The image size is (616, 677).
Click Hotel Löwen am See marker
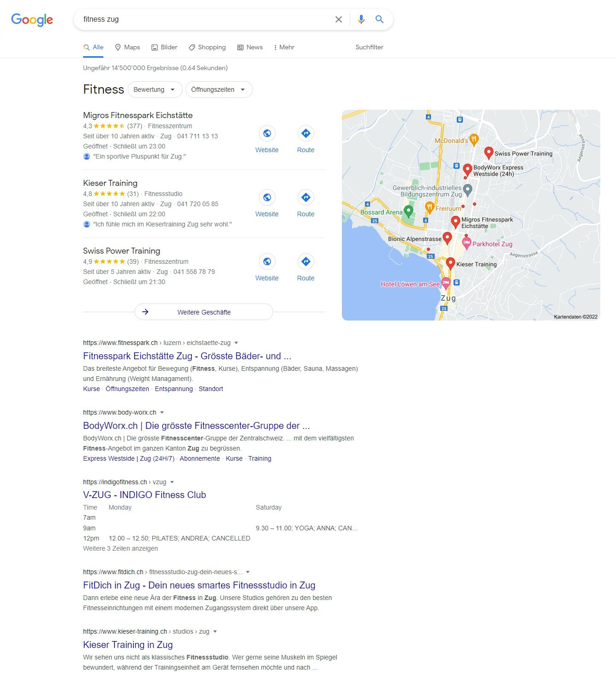coord(446,283)
